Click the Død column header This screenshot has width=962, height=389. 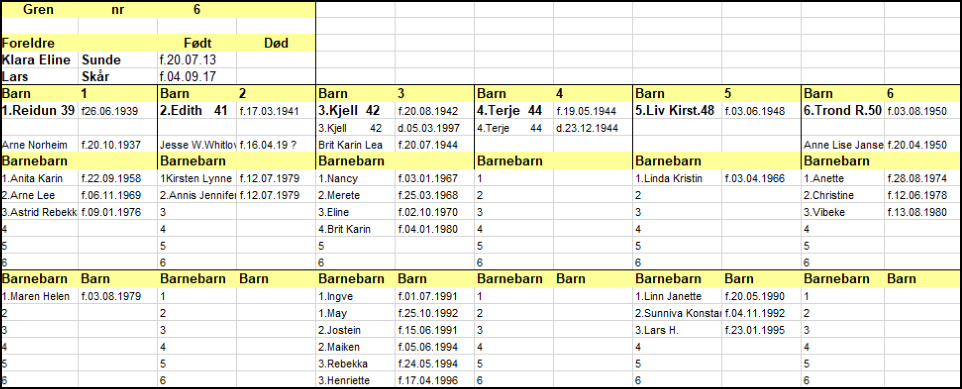tap(276, 44)
